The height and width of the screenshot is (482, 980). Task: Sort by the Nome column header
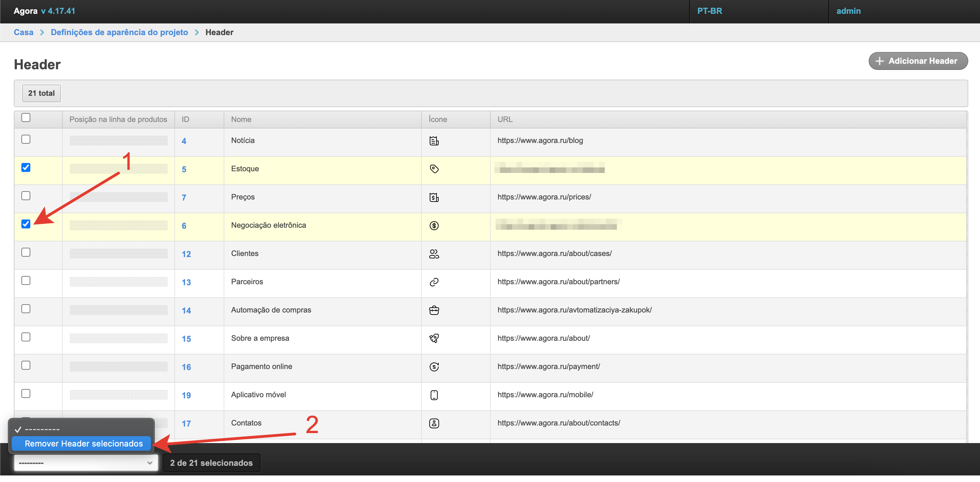click(x=241, y=120)
